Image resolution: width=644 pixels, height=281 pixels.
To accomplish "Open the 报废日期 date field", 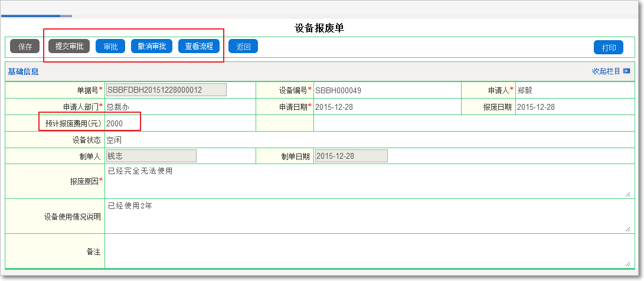I will (x=535, y=107).
